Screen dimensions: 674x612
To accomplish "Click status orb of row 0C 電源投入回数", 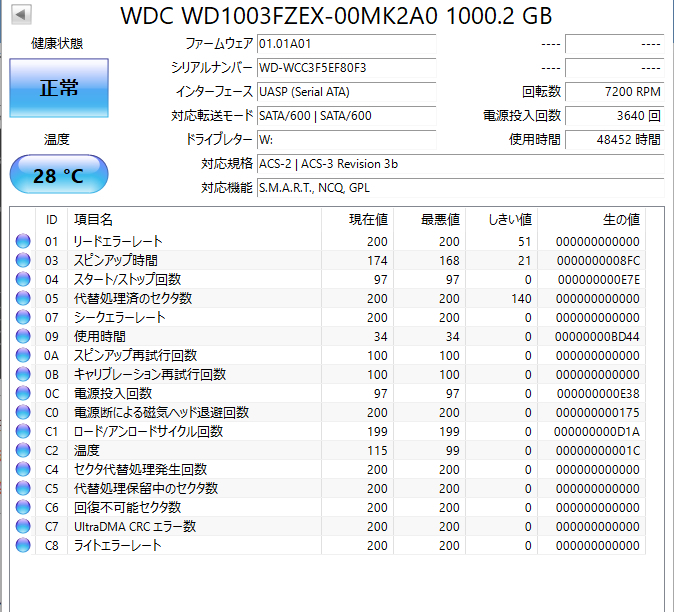I will [23, 393].
